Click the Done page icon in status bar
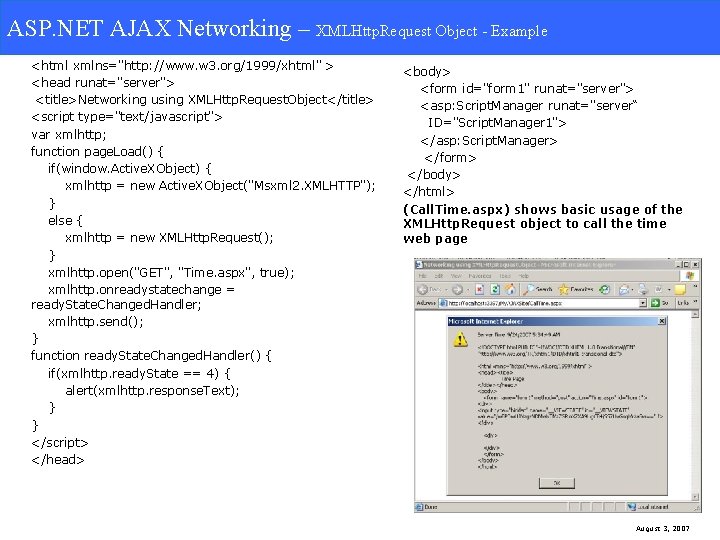This screenshot has width=720, height=540. (x=419, y=506)
